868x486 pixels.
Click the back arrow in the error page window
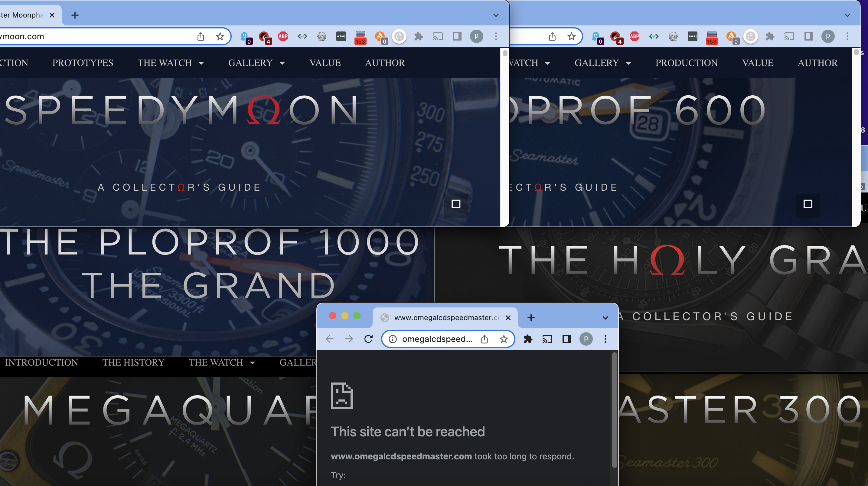[x=330, y=339]
